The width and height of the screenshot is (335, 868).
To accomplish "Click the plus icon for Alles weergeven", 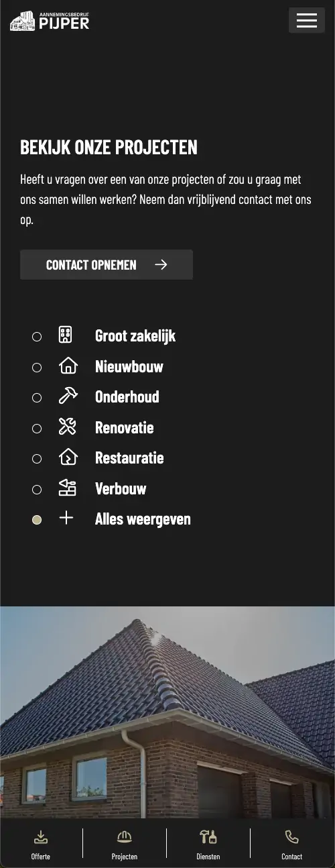I will (x=66, y=518).
